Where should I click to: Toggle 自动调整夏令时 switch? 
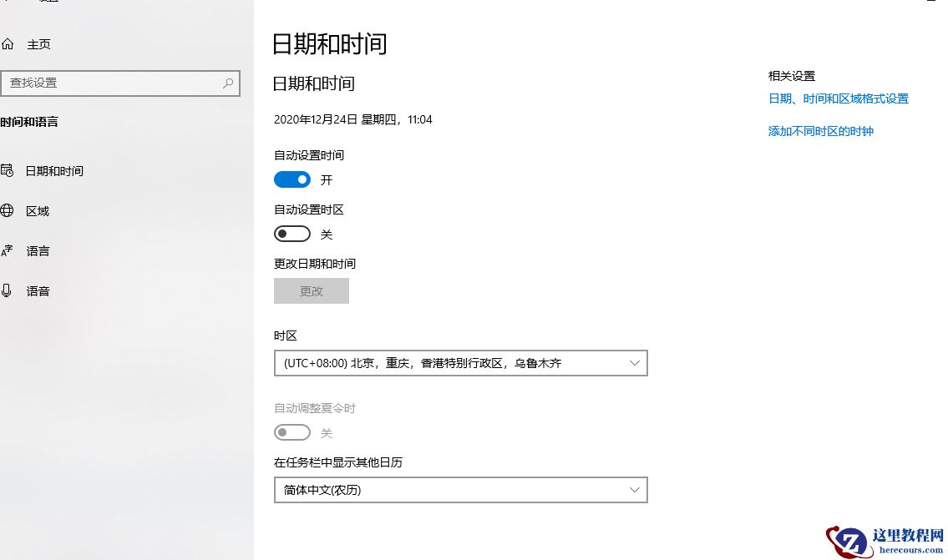[x=291, y=432]
